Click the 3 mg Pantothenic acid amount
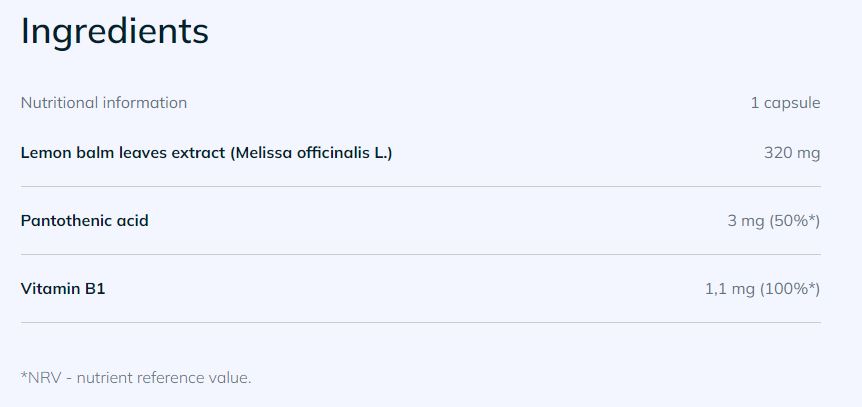 coord(745,221)
